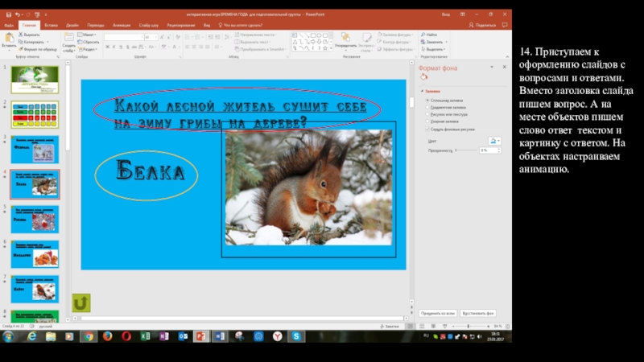Toggle the Скрыть фоновые рисунки checkbox
644x362 pixels.
427,129
